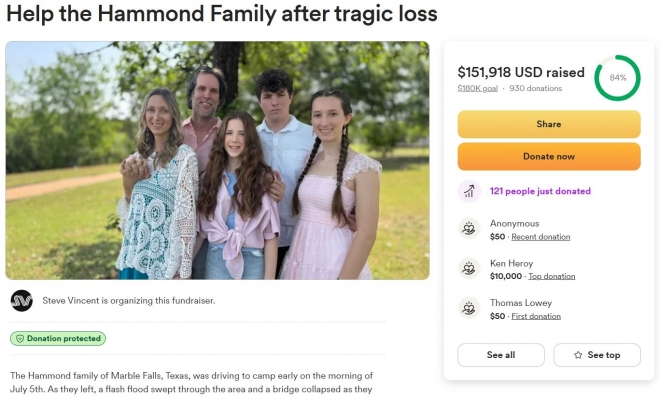Click the Steve Vincent organizer avatar icon
The image size is (660, 398).
(21, 301)
